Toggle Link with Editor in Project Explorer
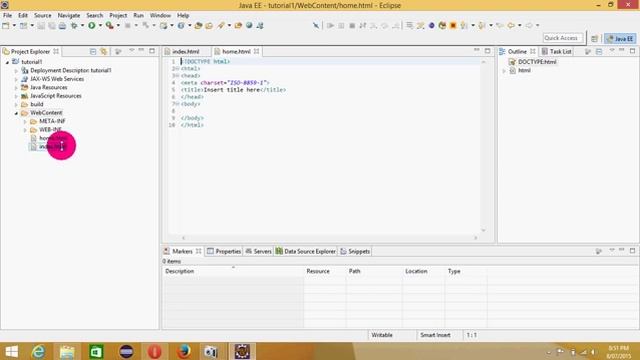The image size is (640, 360). pyautogui.click(x=104, y=51)
